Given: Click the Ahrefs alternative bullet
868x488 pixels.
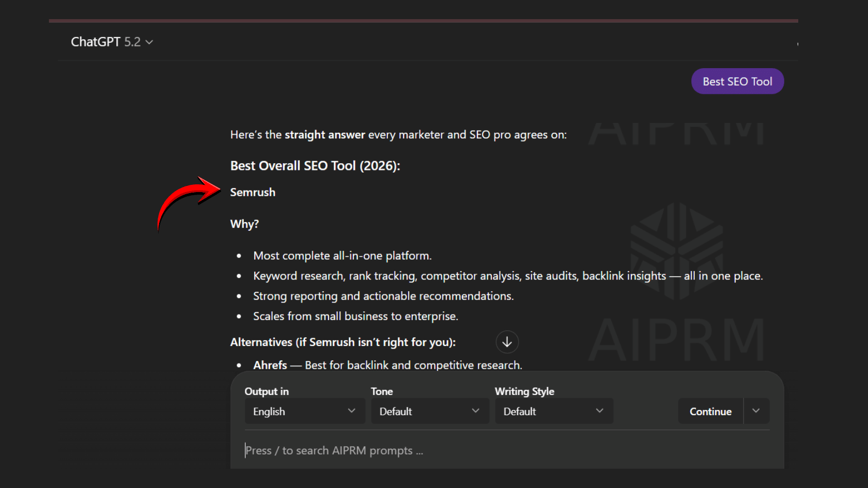Looking at the screenshot, I should pyautogui.click(x=388, y=365).
